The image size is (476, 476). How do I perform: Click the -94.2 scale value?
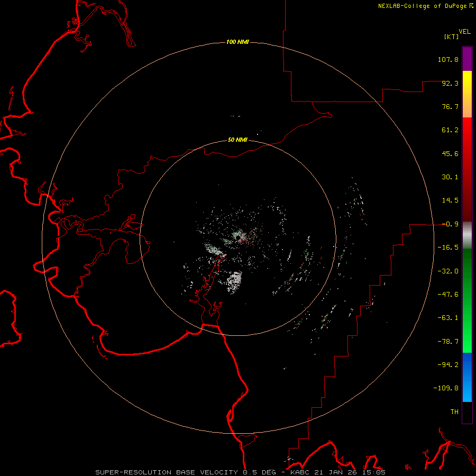click(448, 365)
